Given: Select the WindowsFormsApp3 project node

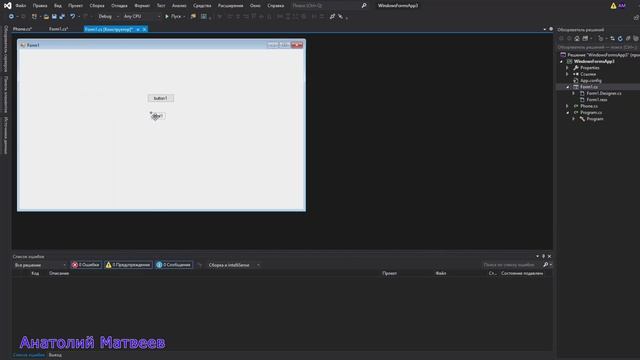Looking at the screenshot, I should pyautogui.click(x=594, y=61).
